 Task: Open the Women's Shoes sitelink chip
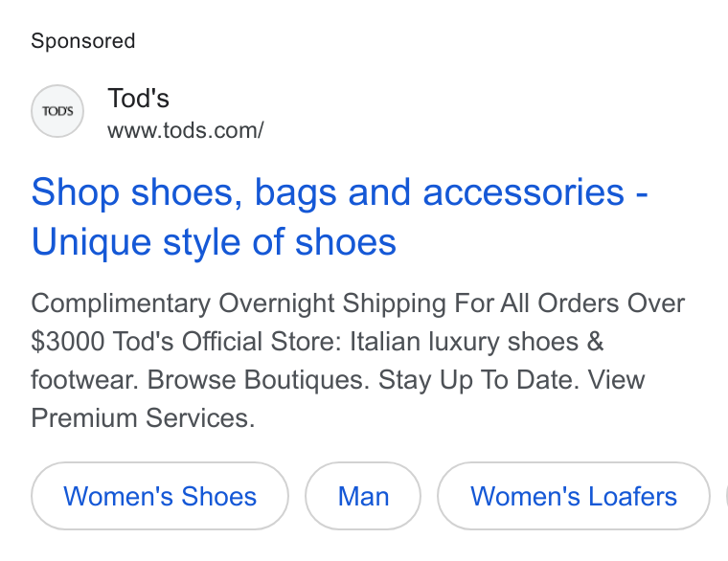tap(160, 496)
